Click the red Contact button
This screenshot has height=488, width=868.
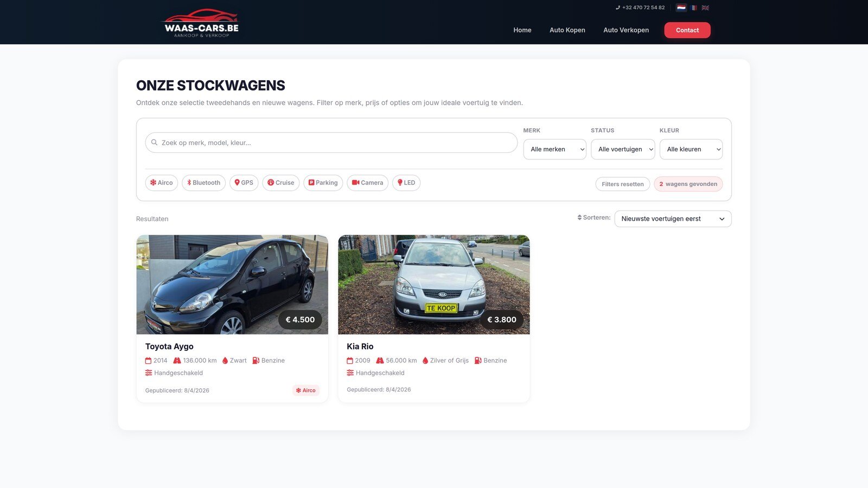[x=687, y=30]
